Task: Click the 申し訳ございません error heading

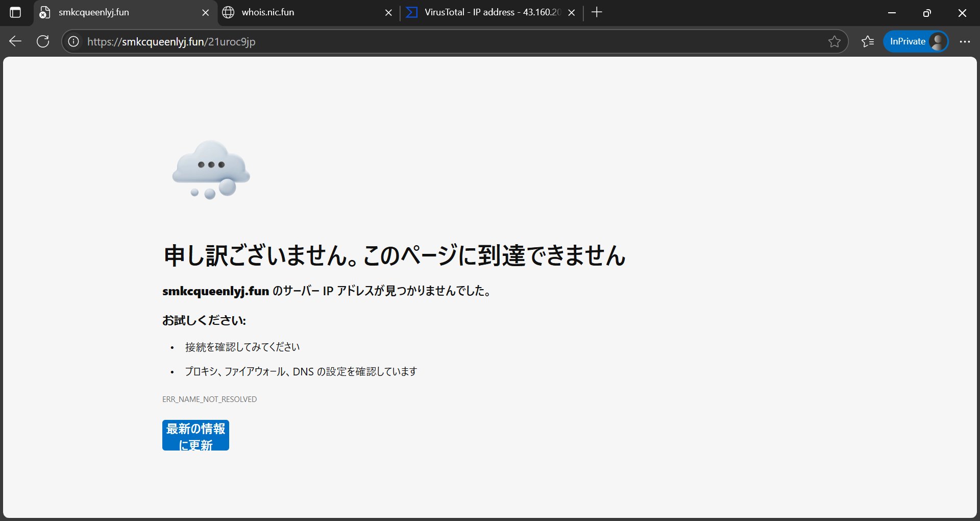Action: [394, 255]
